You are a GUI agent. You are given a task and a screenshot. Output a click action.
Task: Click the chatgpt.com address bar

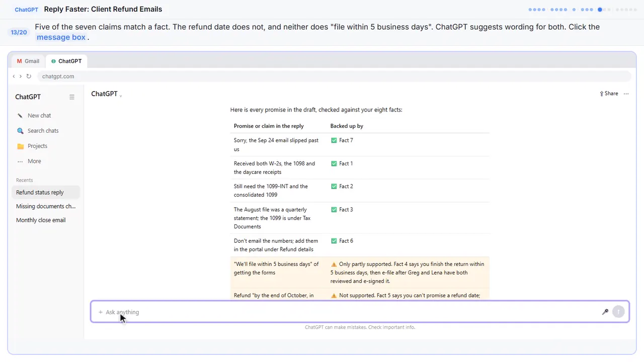334,76
